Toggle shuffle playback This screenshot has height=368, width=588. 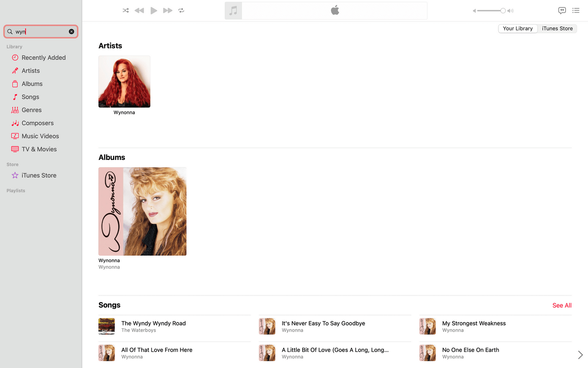[125, 10]
